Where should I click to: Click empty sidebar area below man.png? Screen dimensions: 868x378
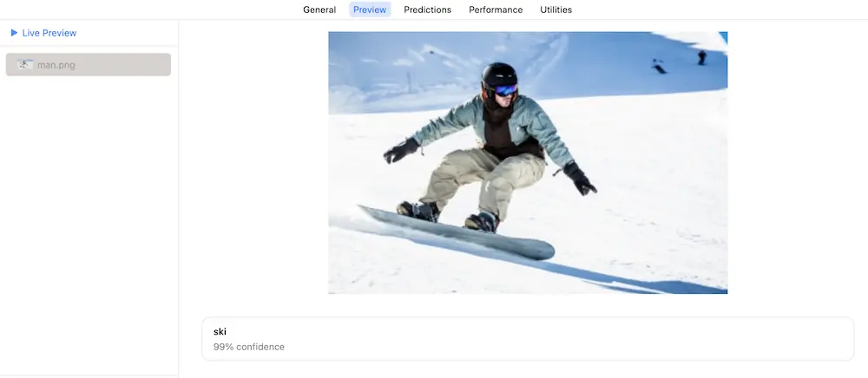pos(89,221)
